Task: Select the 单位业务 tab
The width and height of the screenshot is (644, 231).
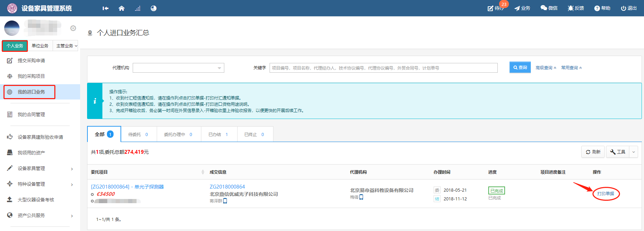Action: 40,46
